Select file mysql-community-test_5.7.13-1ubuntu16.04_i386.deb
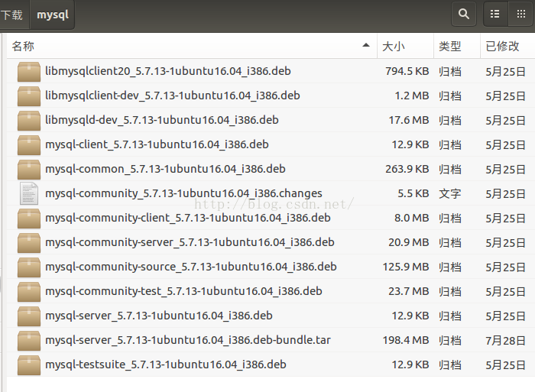Screen dimensions: 535x392 [183, 291]
